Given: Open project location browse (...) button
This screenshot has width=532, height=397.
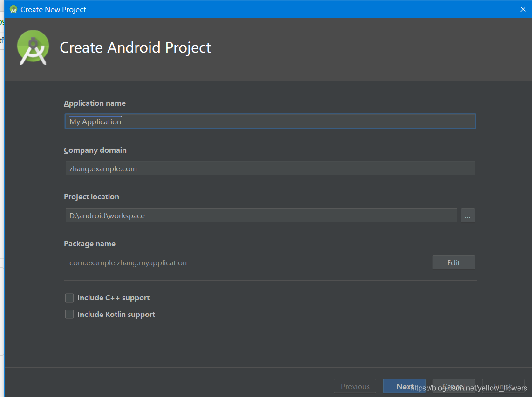Looking at the screenshot, I should click(x=468, y=215).
